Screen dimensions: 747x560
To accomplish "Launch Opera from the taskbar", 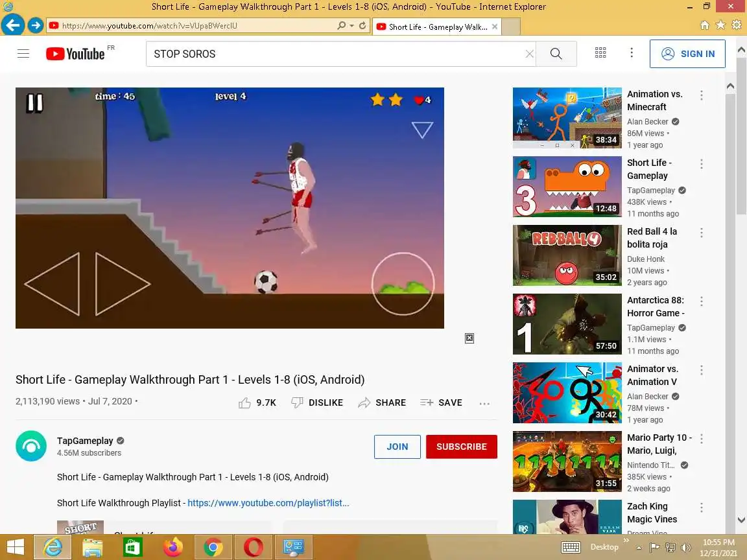I will (253, 547).
